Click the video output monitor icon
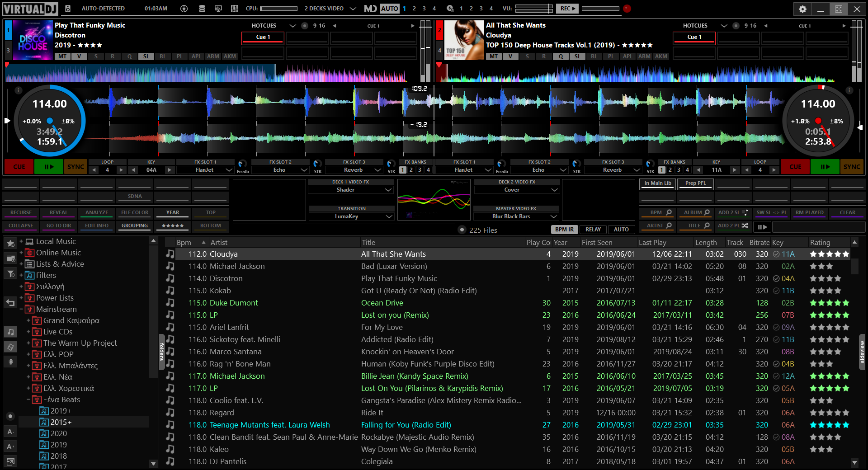The width and height of the screenshot is (868, 470). click(x=218, y=9)
